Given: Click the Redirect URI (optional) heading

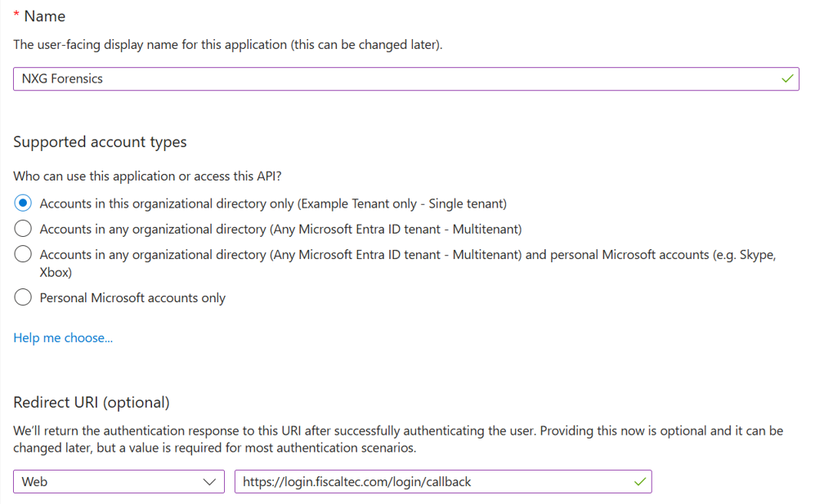Looking at the screenshot, I should 92,402.
